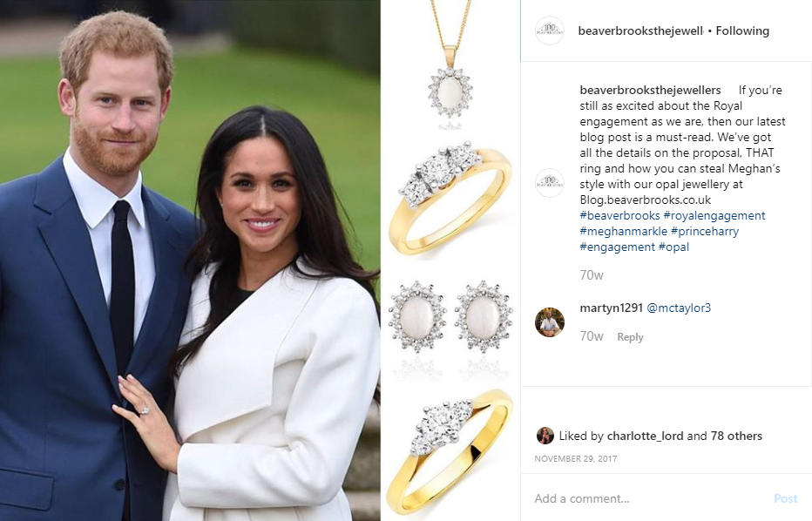Open the #meghanmarkle hashtag
Viewport: 812px width, 521px height.
[x=624, y=231]
